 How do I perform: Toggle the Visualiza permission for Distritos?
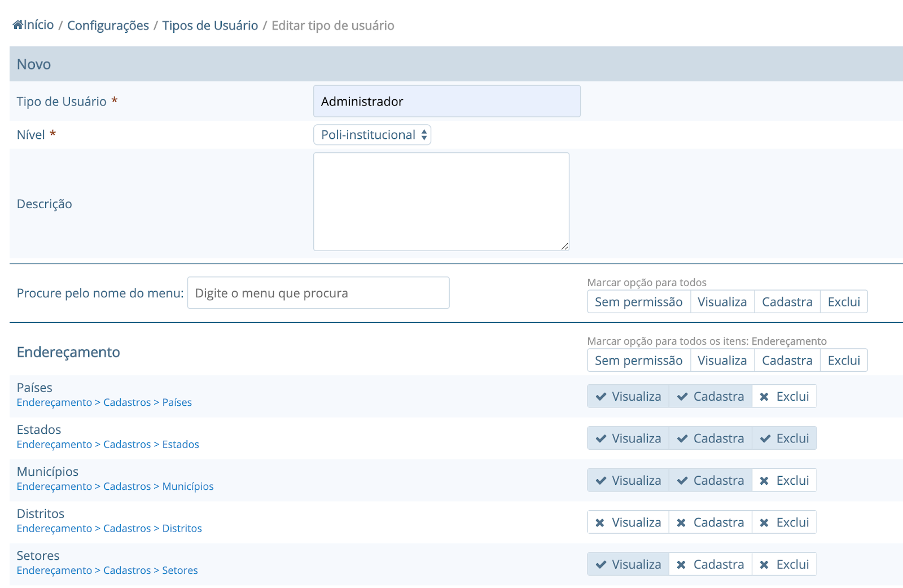tap(628, 523)
